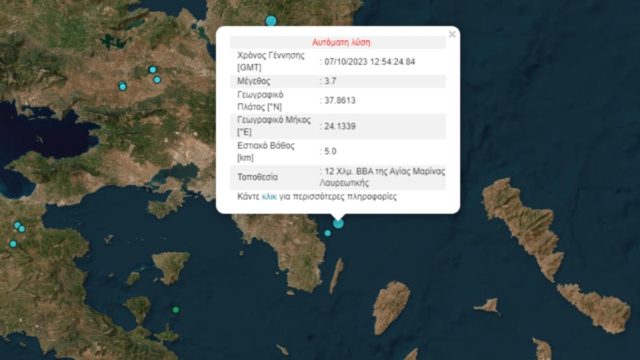Screen dimensions: 640x360
Task: Select the magnitude value 3.7
Action: [330, 81]
